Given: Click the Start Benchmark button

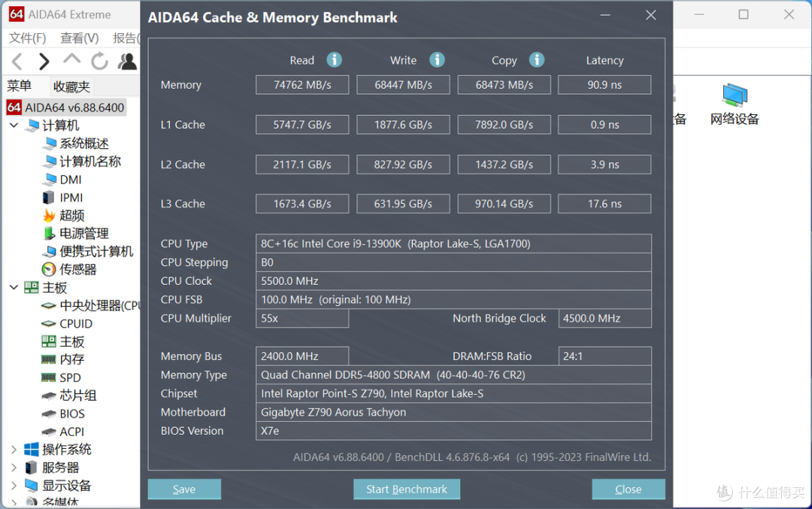Looking at the screenshot, I should (x=407, y=489).
